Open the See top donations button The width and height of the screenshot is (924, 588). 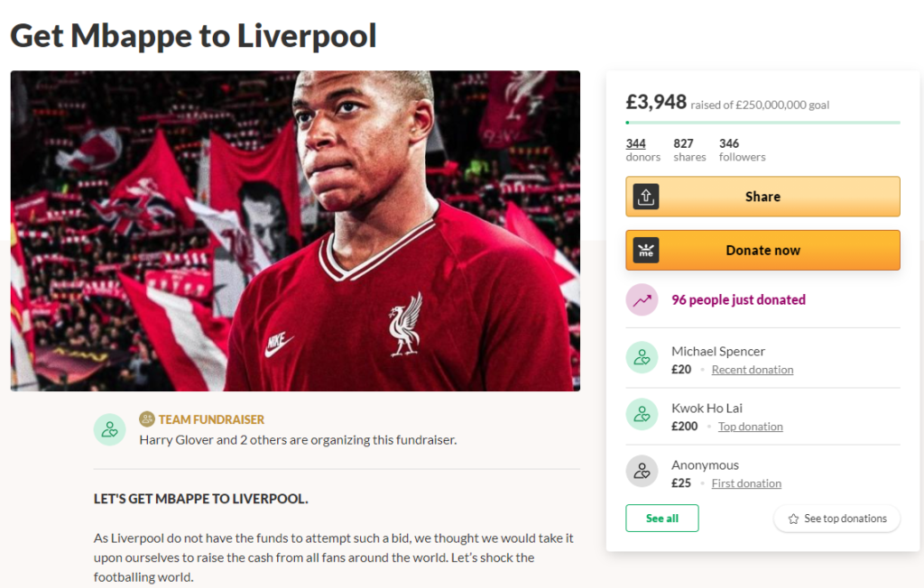tap(836, 519)
